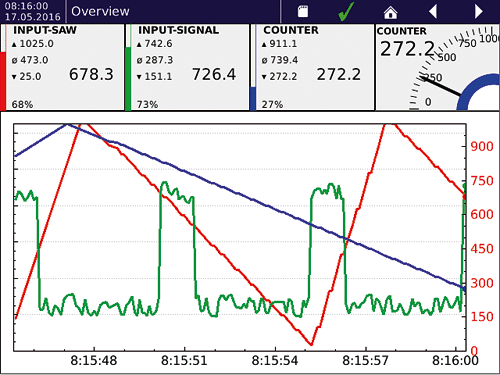Click INPUT-SIGNAL maximum value 742.6
Viewport: 500px width, 375px height.
click(x=158, y=44)
